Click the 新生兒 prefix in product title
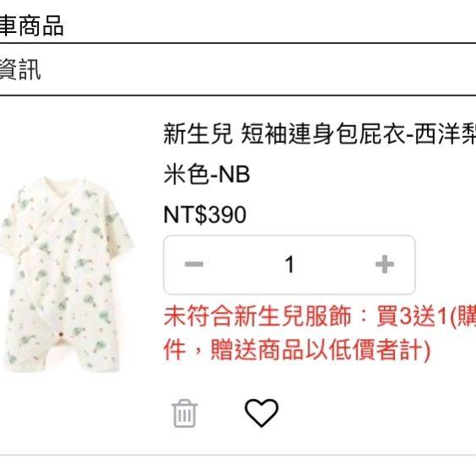 198,134
